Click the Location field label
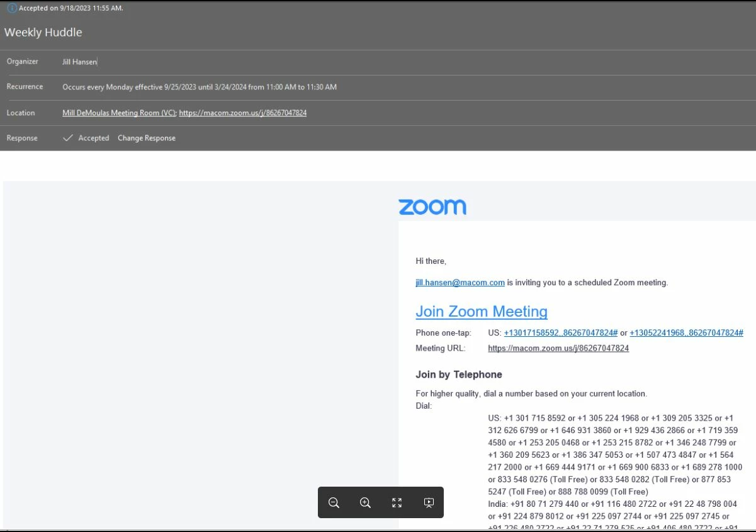This screenshot has width=756, height=532. (x=21, y=113)
